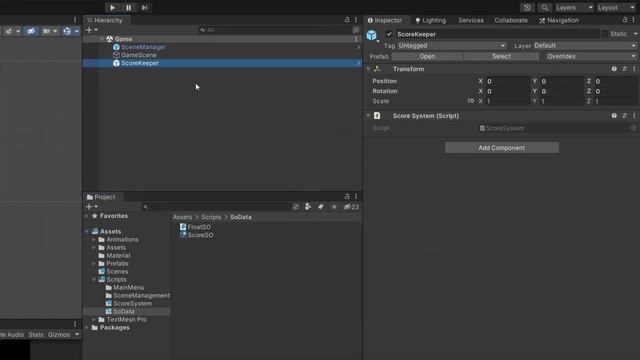The image size is (640, 360).
Task: Collapse the Score System script component
Action: (368, 116)
